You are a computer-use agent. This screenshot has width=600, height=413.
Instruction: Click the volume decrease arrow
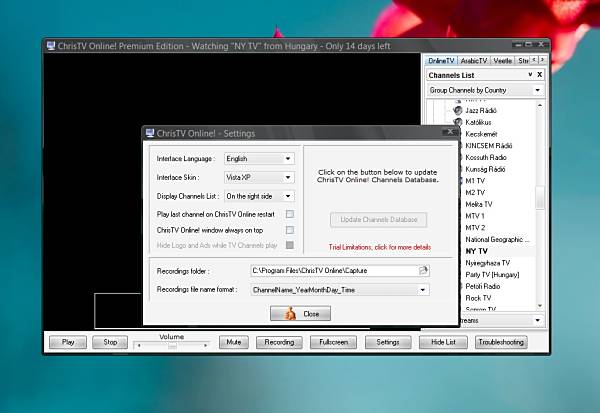[139, 346]
